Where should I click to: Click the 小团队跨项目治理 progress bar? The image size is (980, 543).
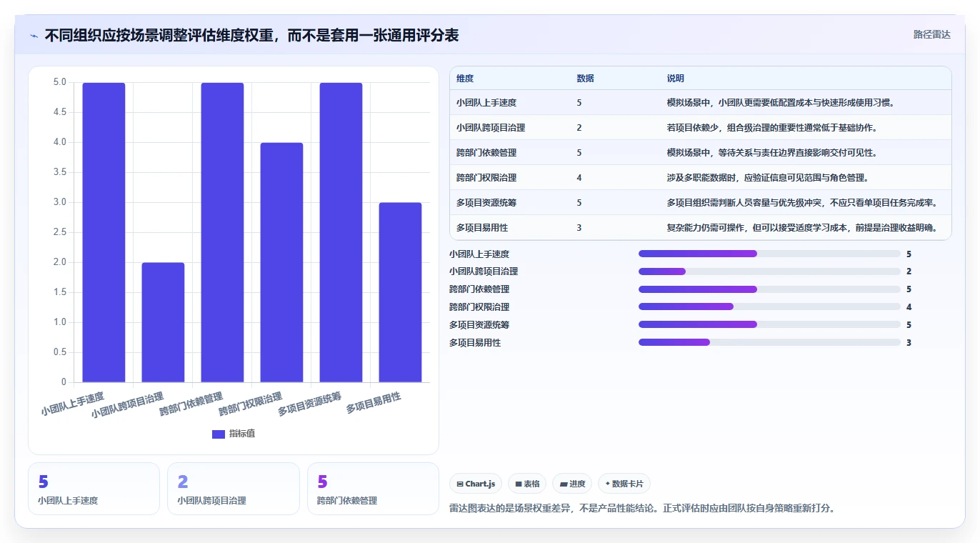coord(769,271)
